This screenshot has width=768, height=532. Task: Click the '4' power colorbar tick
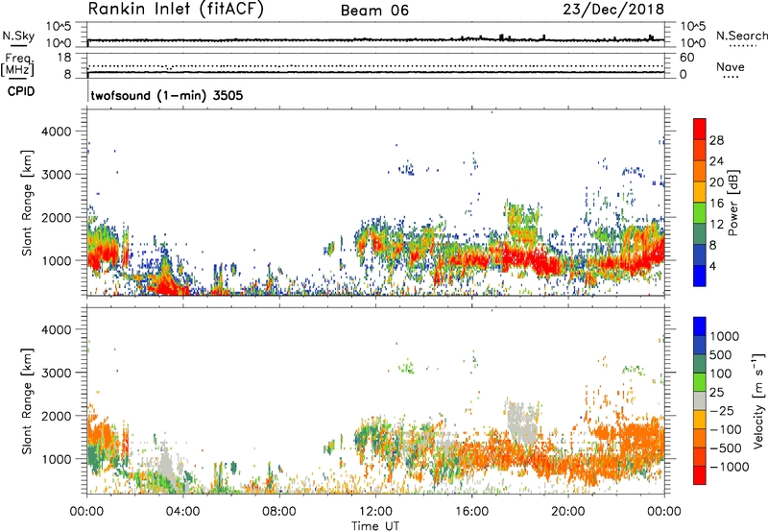click(712, 266)
